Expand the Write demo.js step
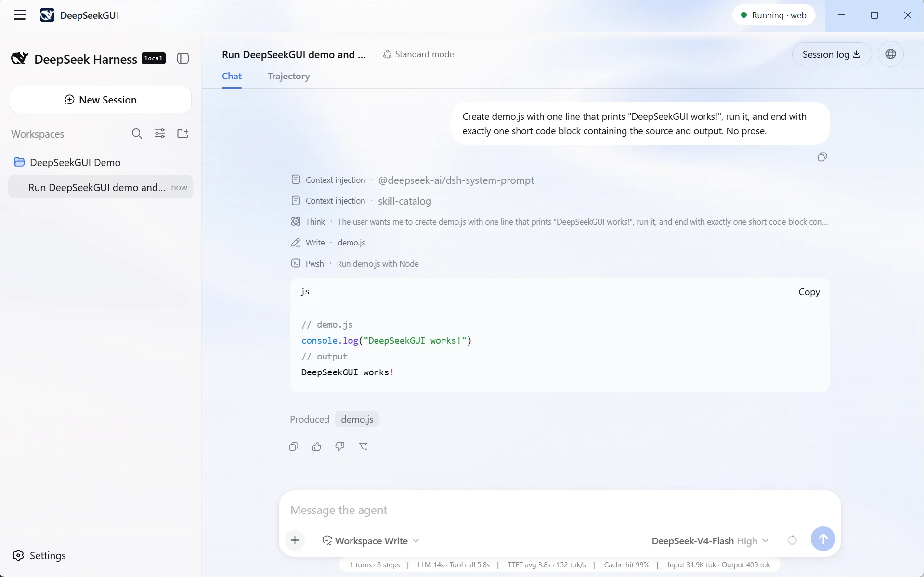 [328, 243]
